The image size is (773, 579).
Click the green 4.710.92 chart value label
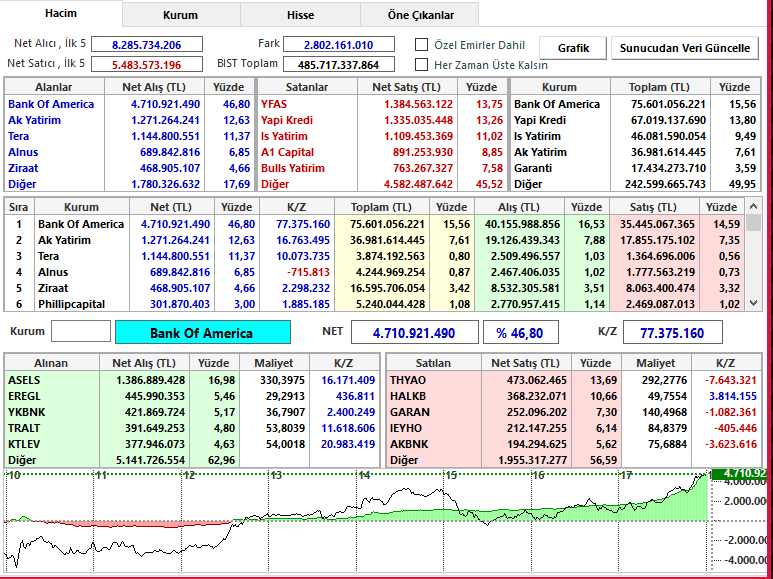[738, 474]
